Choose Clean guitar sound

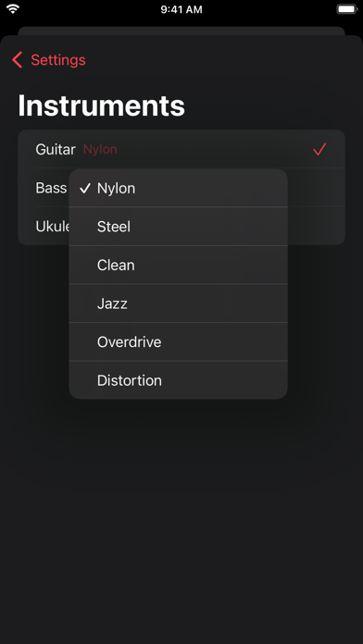pos(178,265)
